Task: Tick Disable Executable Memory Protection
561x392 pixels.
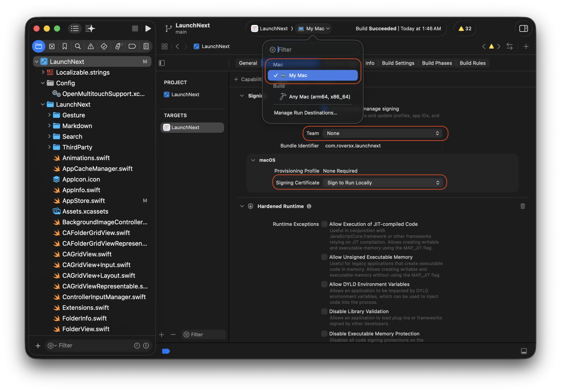Action: click(x=324, y=334)
